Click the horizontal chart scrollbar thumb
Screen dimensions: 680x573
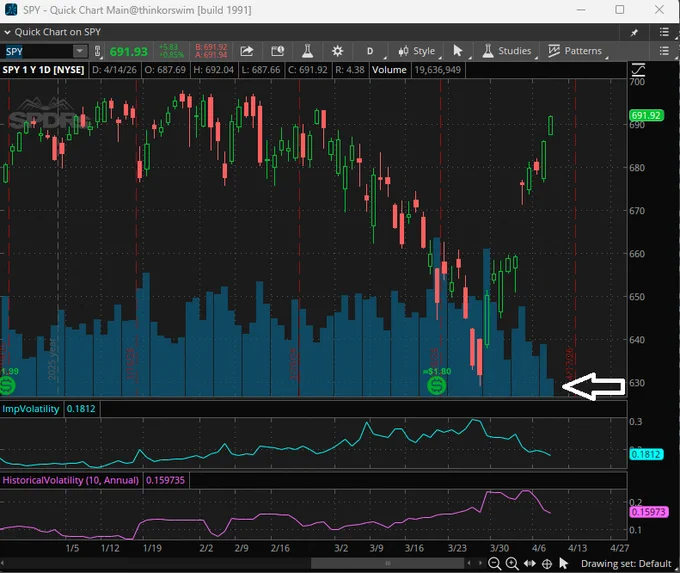387,563
